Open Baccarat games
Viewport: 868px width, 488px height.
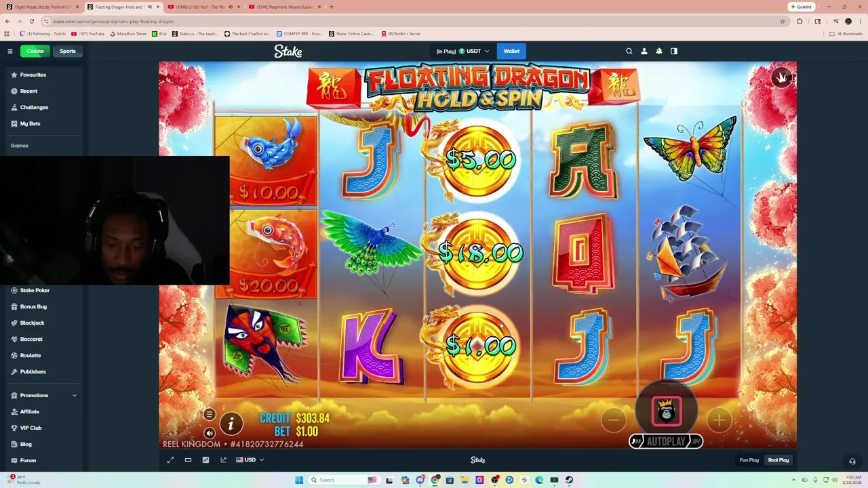(31, 339)
